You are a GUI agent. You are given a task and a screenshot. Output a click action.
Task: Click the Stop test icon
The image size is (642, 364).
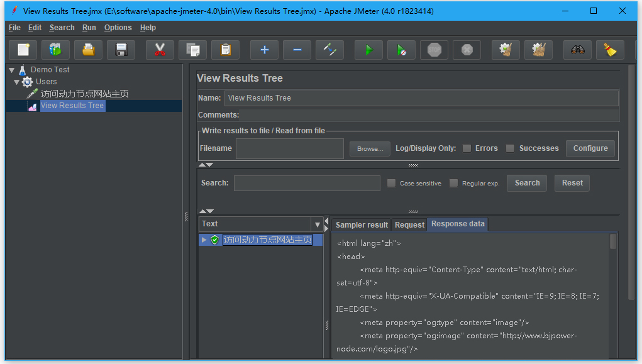click(434, 50)
